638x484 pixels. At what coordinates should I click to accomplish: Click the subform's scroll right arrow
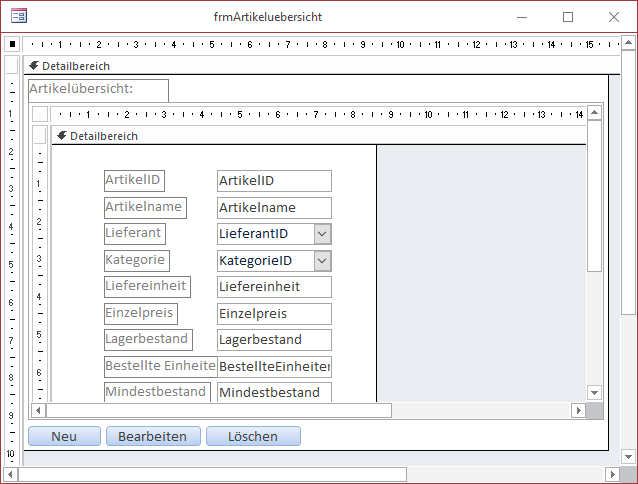pyautogui.click(x=578, y=410)
